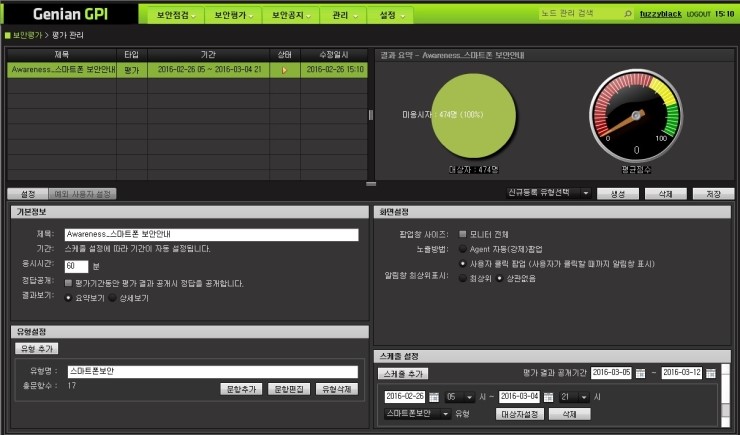
Task: Click the search magnifier icon
Action: [x=627, y=14]
